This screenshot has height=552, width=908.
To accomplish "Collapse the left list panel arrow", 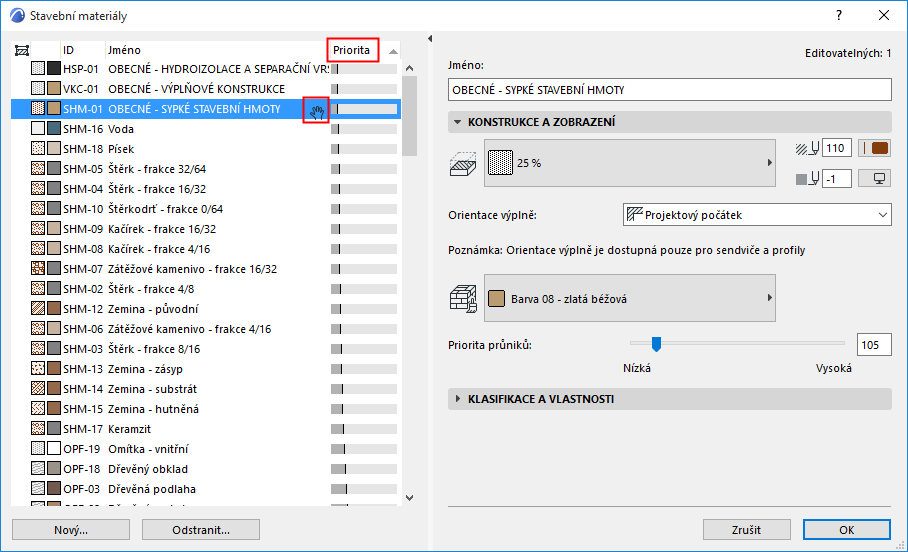I will pyautogui.click(x=430, y=38).
